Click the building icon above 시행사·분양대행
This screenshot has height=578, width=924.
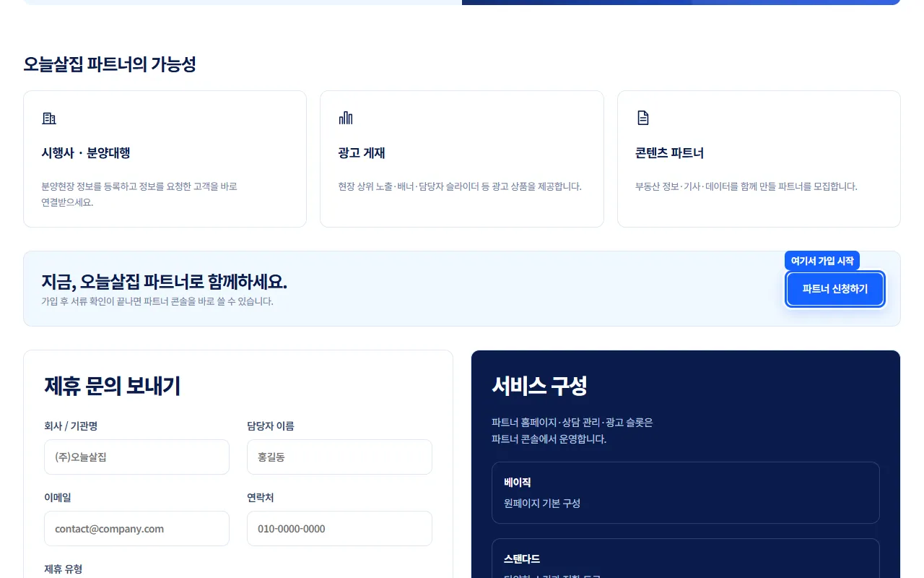49,118
